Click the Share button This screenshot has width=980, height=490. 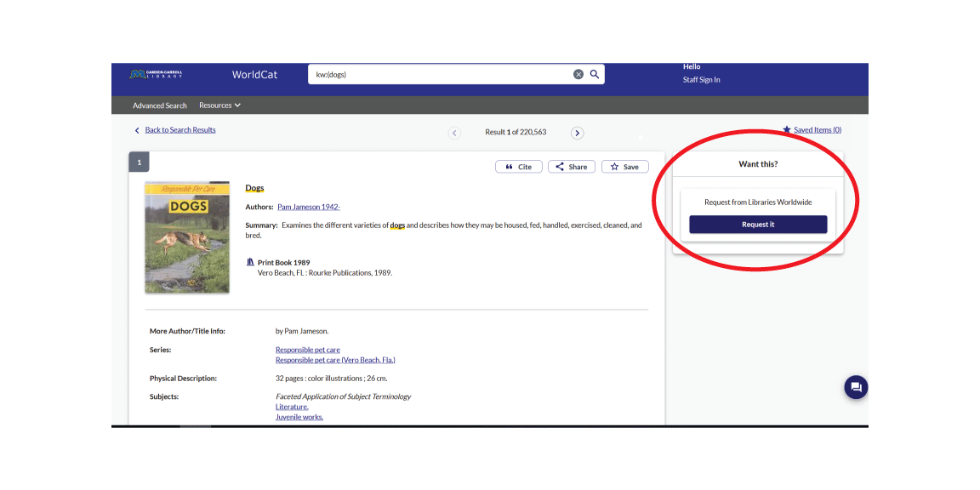572,167
